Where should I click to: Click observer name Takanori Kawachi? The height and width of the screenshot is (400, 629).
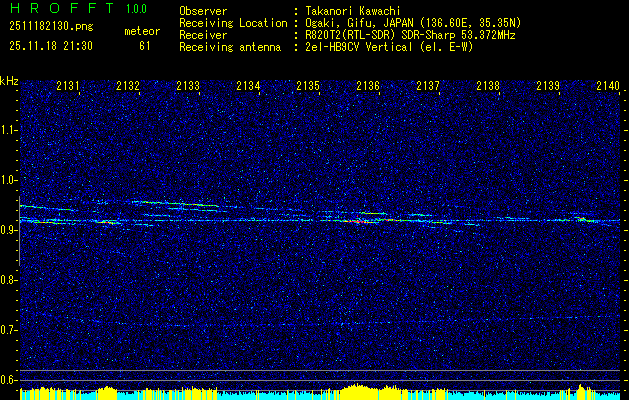pos(353,11)
